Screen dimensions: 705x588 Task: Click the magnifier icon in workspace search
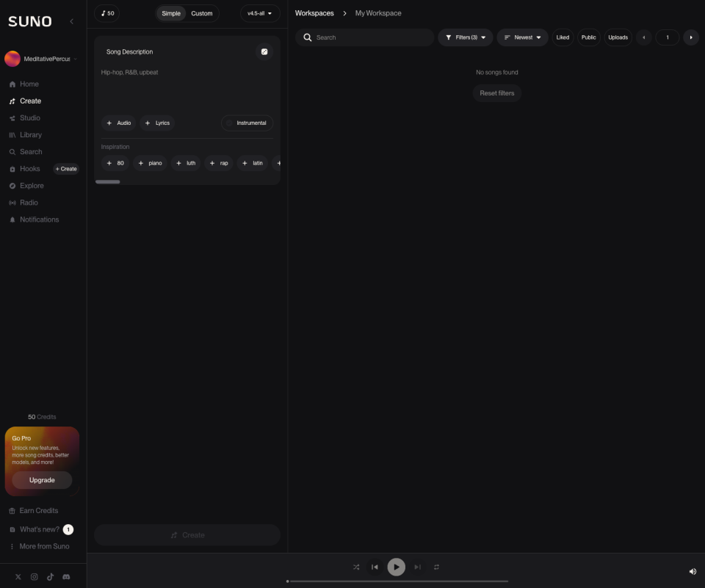[x=308, y=37]
